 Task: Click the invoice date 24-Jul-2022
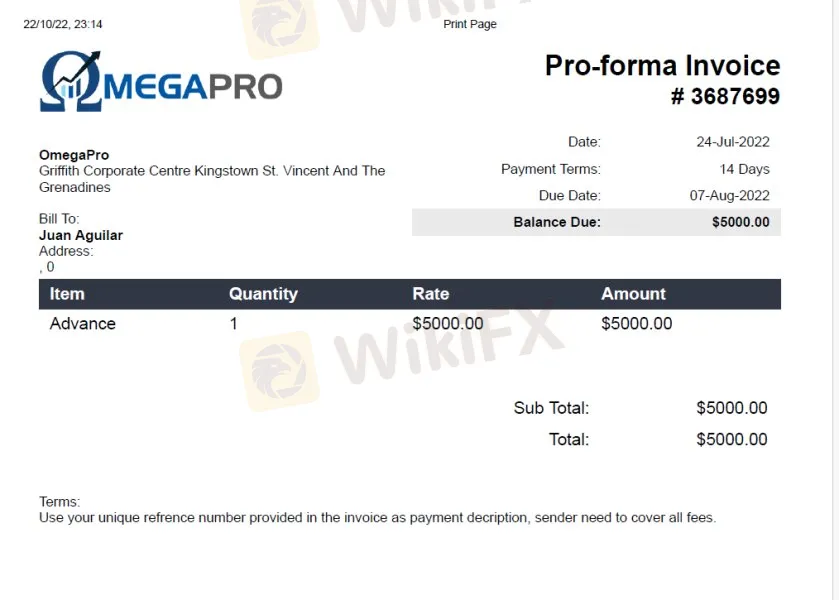(x=733, y=142)
